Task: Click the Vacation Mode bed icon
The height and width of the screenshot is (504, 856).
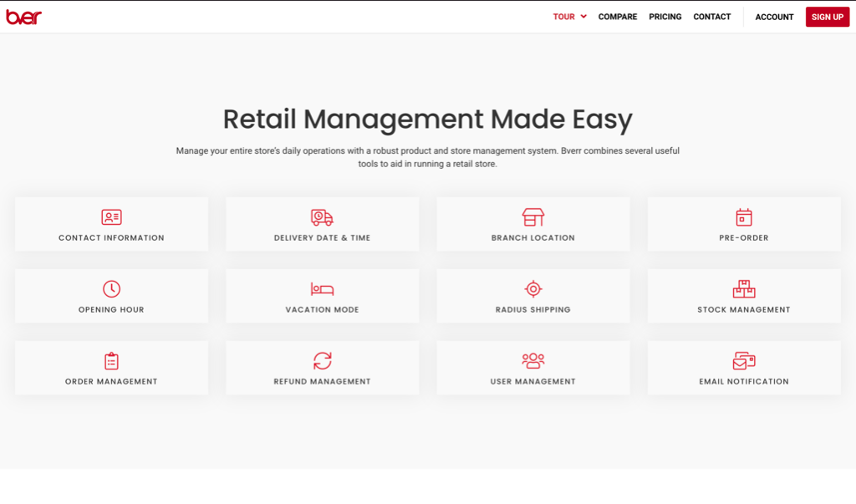Action: click(x=322, y=288)
